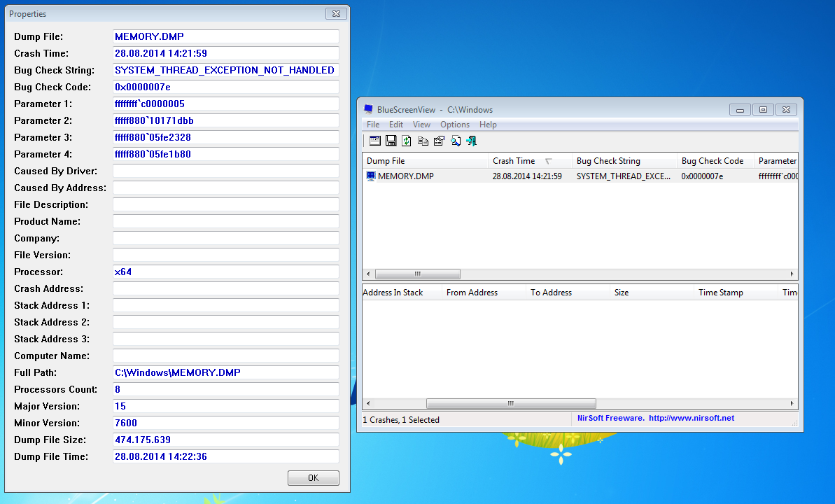The width and height of the screenshot is (835, 504).
Task: Click the Properties toolbar icon
Action: point(439,141)
